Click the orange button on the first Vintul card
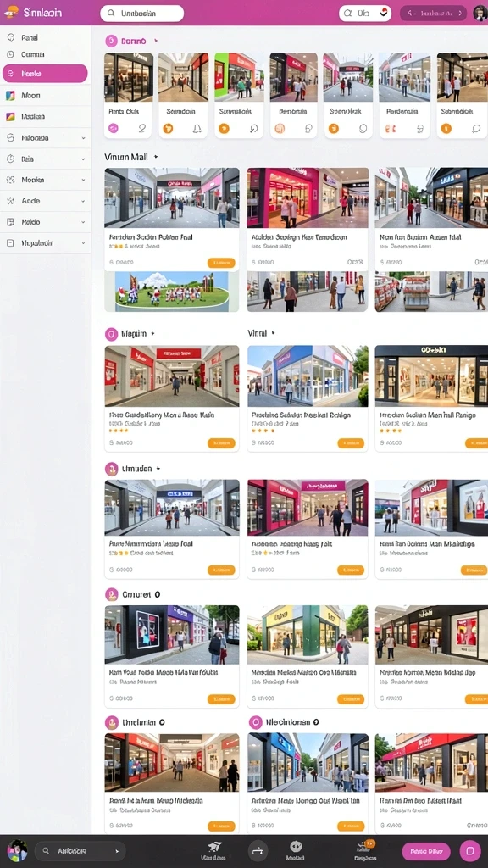Image resolution: width=488 pixels, height=868 pixels. pyautogui.click(x=351, y=442)
